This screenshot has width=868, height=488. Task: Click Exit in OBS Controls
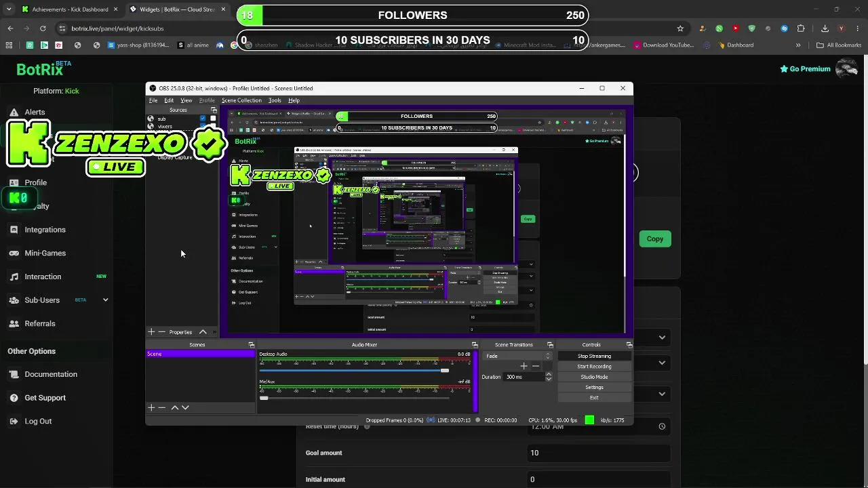594,397
